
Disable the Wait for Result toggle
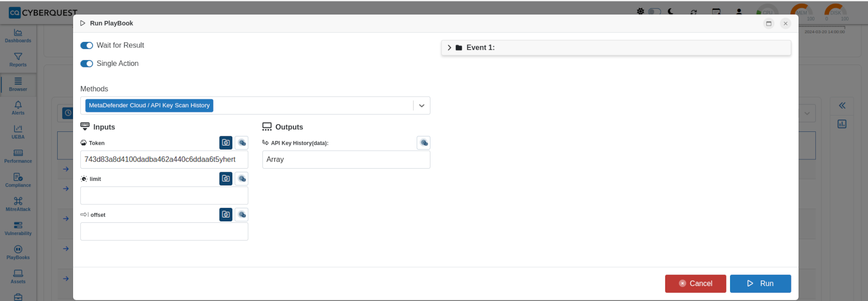(87, 45)
